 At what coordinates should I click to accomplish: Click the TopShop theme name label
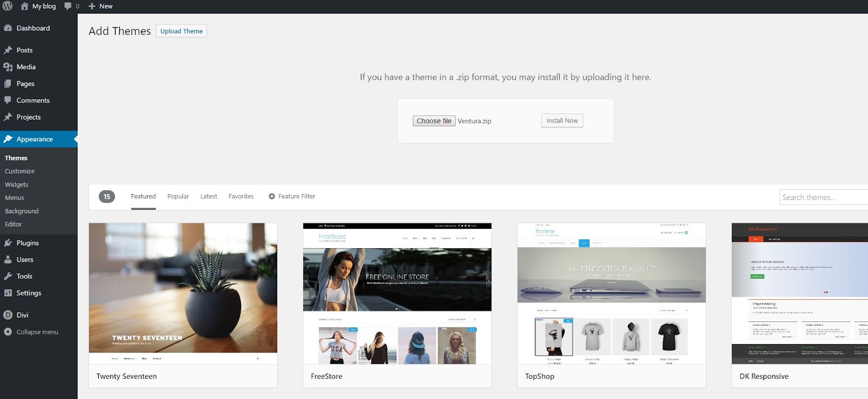coord(540,376)
